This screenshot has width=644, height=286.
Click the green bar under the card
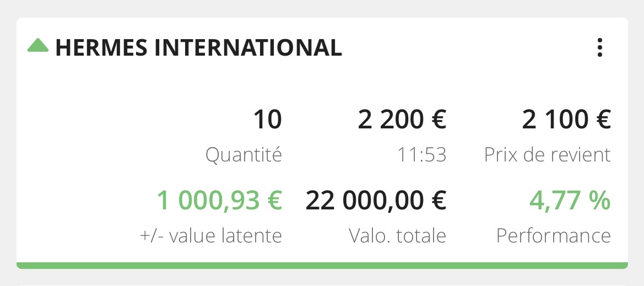322,266
